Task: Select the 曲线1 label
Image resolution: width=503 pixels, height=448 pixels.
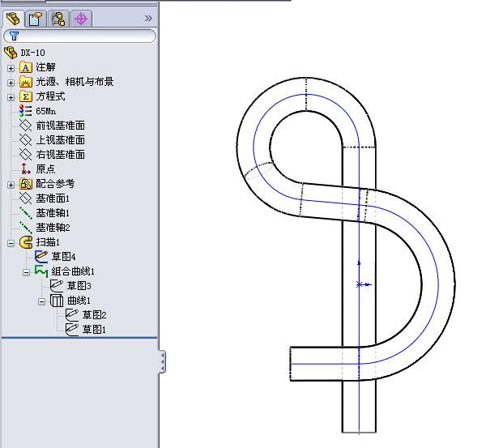Action: 79,301
